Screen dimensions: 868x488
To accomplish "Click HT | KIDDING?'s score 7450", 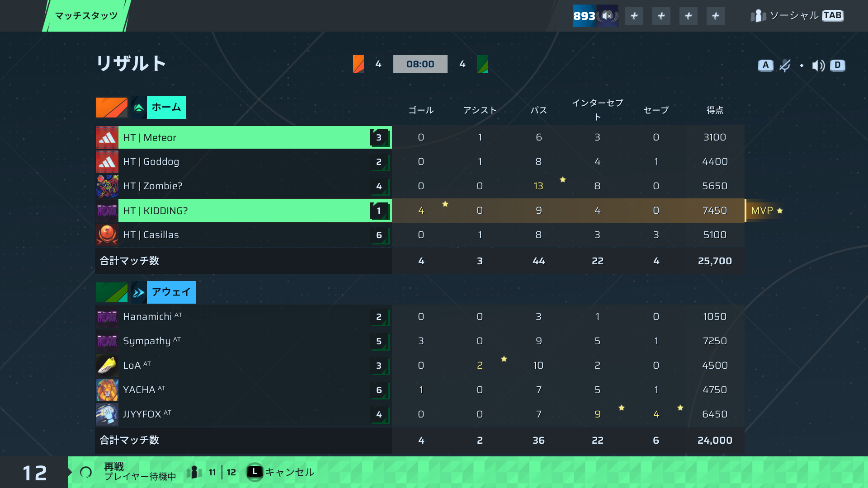I will coord(715,211).
